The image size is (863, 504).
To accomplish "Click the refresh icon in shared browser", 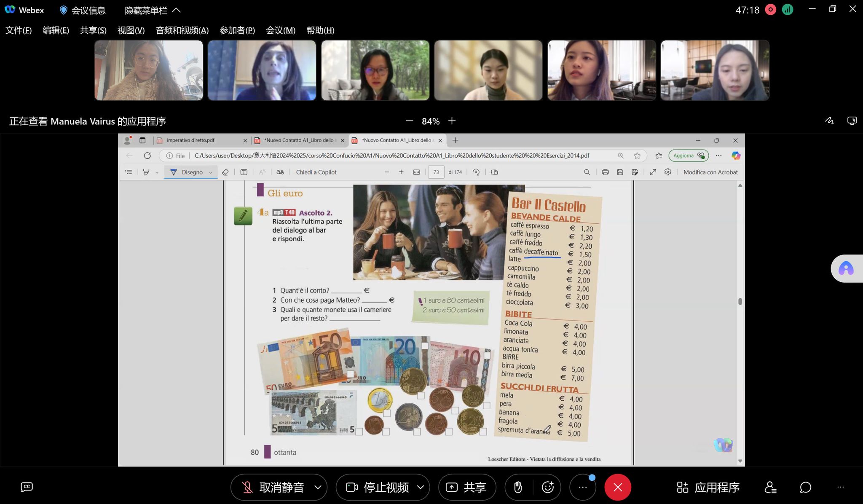I will (x=147, y=155).
